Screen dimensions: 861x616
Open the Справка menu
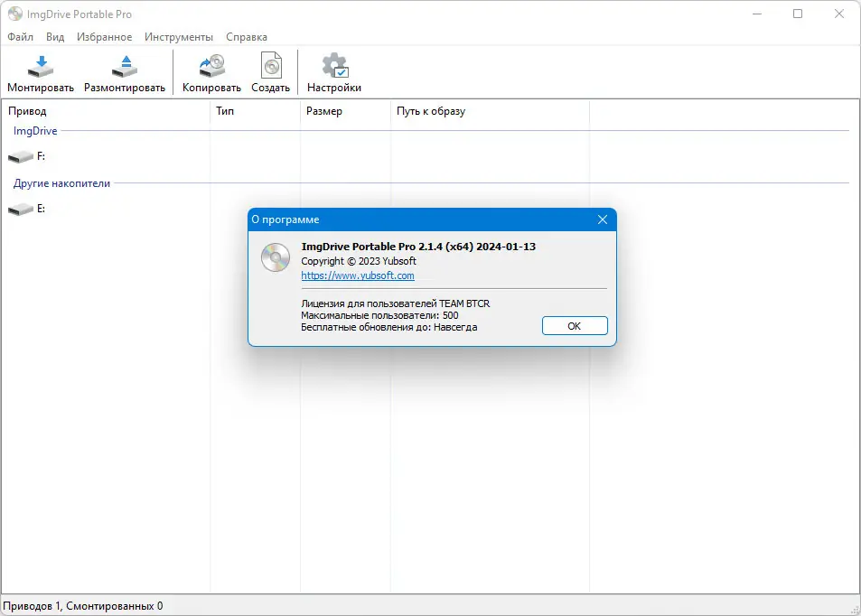pos(247,37)
